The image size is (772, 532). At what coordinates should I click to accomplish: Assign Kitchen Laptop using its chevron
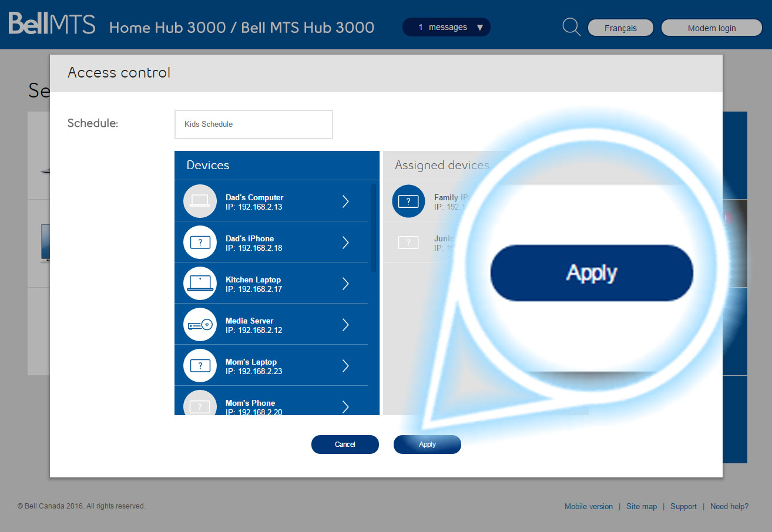tap(345, 284)
